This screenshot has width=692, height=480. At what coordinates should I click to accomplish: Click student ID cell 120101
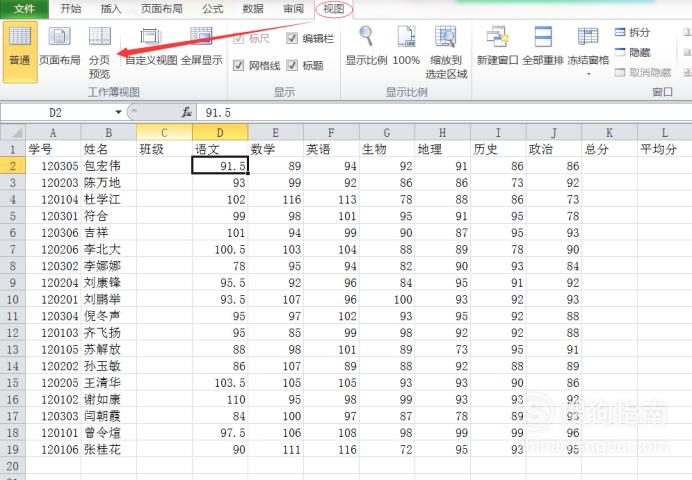click(x=53, y=433)
